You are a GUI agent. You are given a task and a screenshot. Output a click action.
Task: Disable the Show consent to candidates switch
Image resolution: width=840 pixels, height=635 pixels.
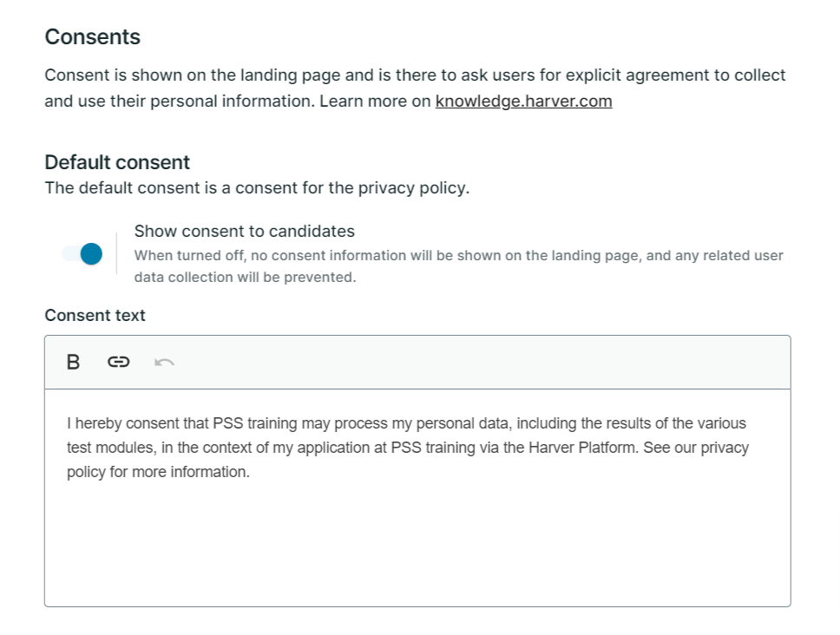pos(82,254)
